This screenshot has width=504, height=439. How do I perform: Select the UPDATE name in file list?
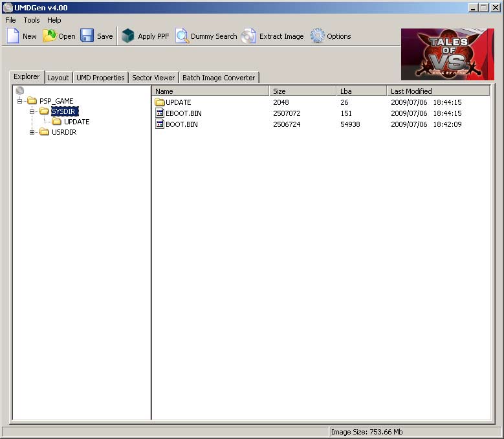[x=178, y=102]
